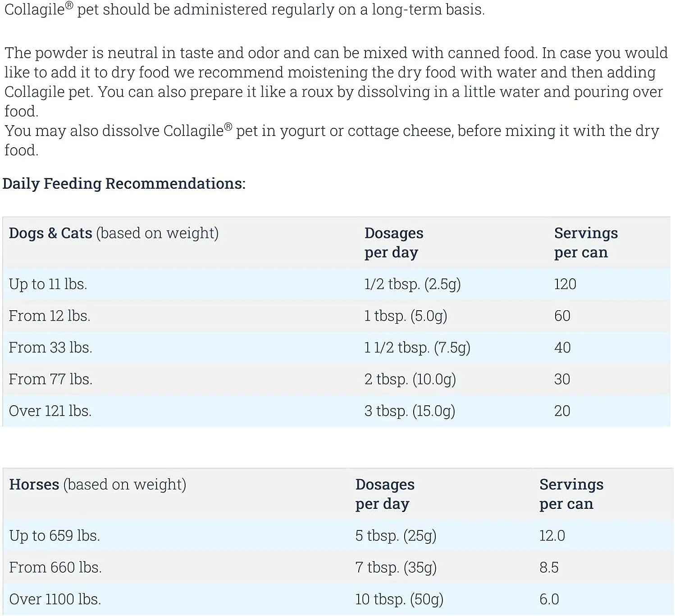The image size is (675, 616).
Task: Click the Servings per can header for horses
Action: coord(571,494)
